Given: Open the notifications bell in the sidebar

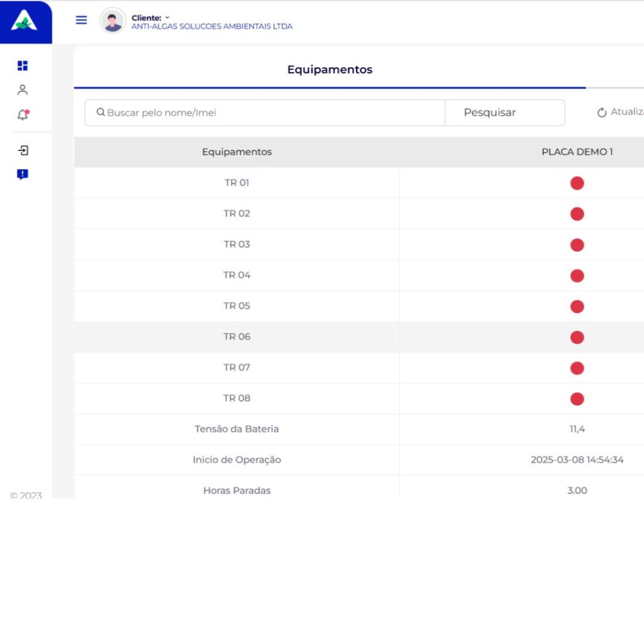Looking at the screenshot, I should (x=23, y=114).
